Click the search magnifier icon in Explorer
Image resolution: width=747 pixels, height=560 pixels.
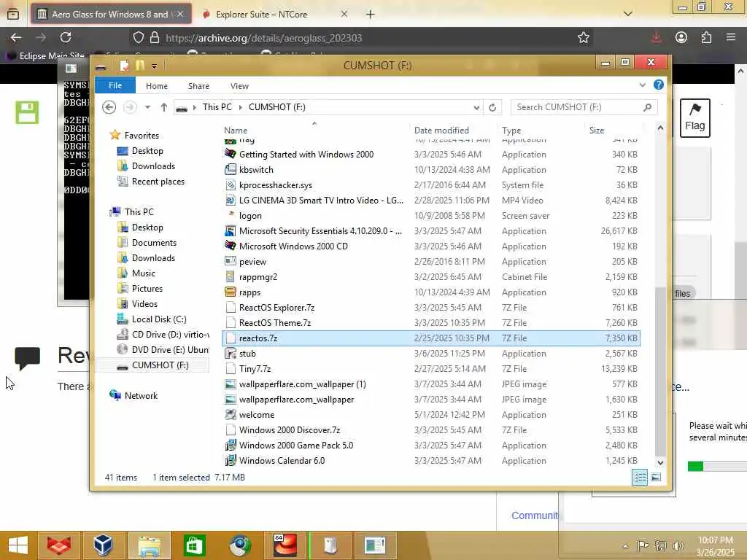pyautogui.click(x=647, y=107)
